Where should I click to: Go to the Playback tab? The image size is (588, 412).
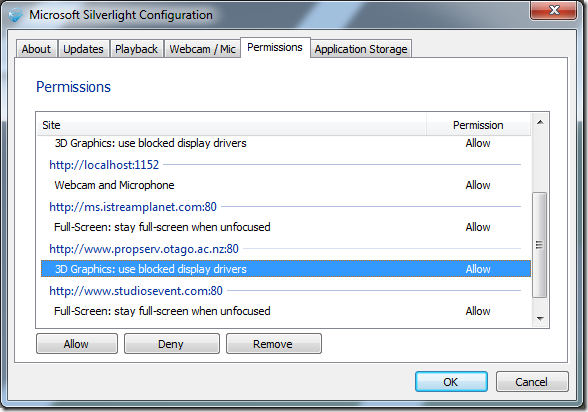click(x=136, y=49)
